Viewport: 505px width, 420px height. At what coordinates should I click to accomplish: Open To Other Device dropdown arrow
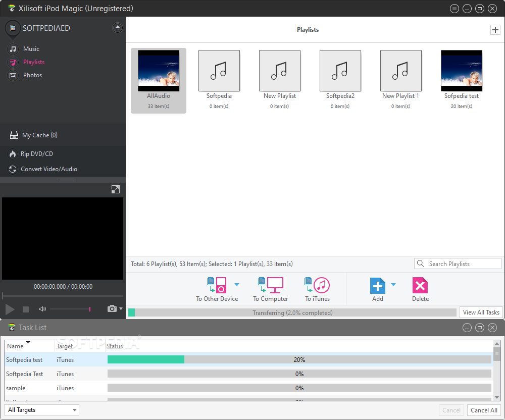237,285
